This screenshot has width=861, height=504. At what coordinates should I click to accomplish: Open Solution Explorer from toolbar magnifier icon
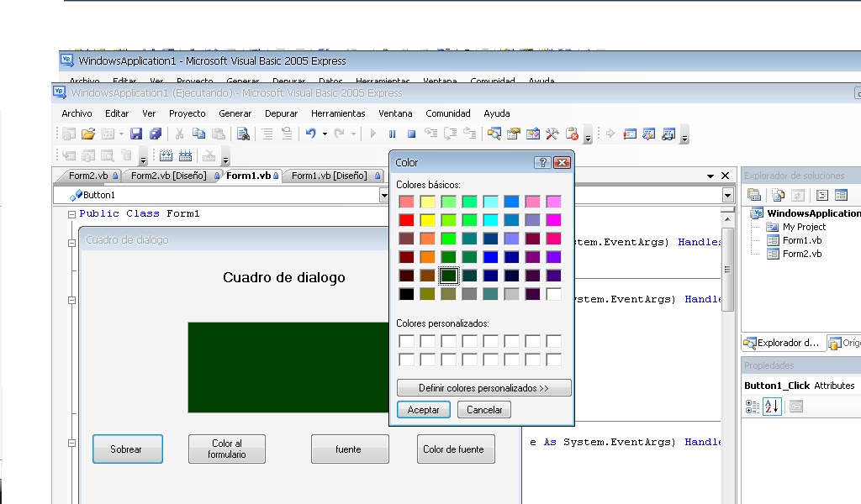click(494, 134)
